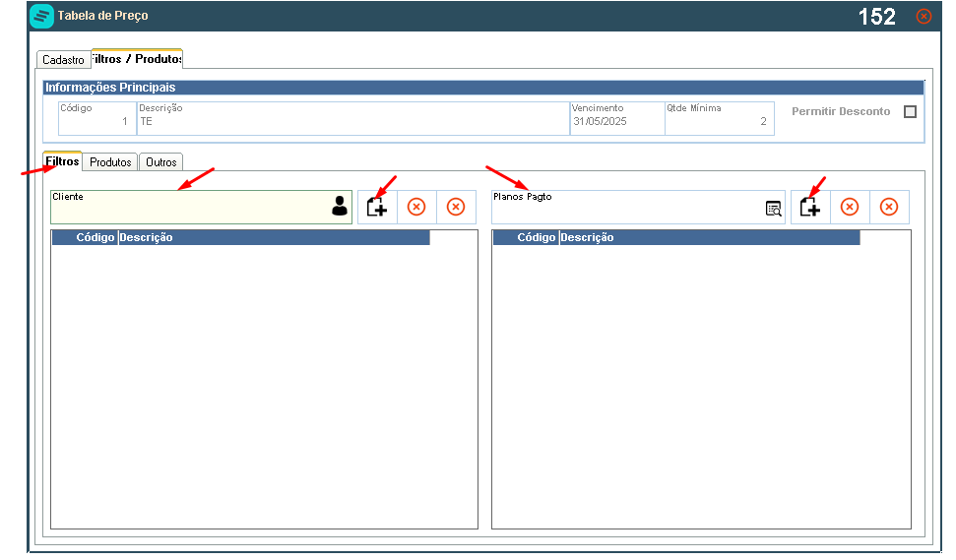Screen dimensions: 956x560
Task: Click the 152 number in title bar
Action: click(876, 17)
